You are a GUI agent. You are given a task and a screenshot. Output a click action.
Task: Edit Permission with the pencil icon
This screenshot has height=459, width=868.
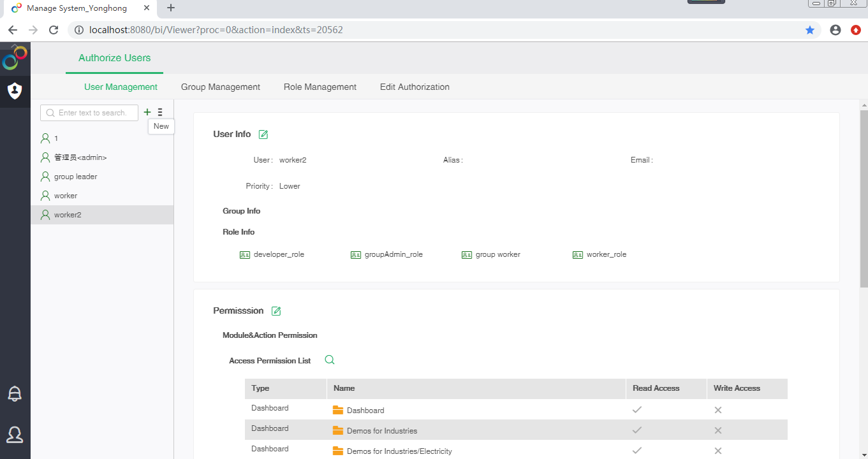click(x=276, y=311)
